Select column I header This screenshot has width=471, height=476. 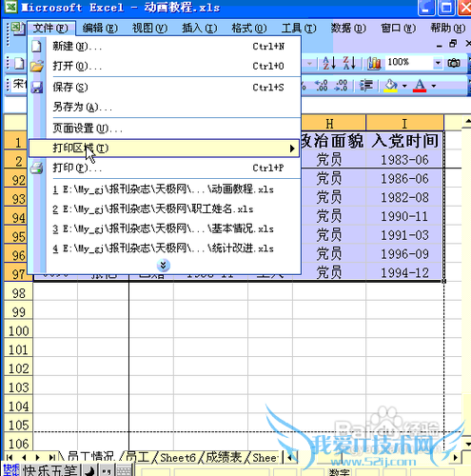[404, 123]
